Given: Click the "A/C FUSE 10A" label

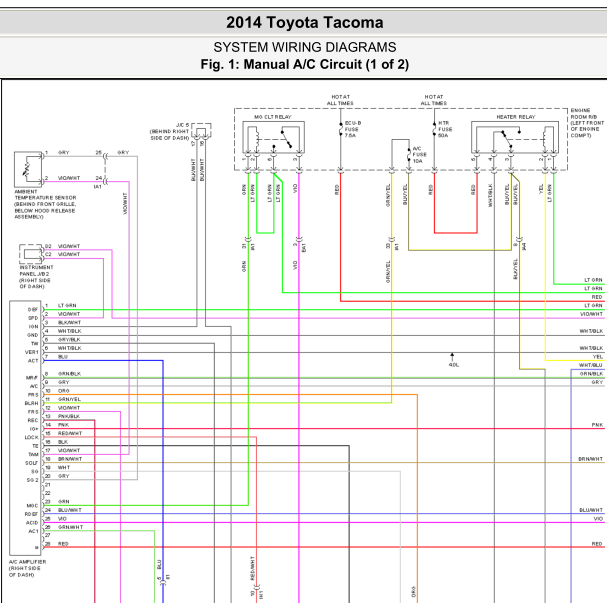Looking at the screenshot, I should [419, 155].
